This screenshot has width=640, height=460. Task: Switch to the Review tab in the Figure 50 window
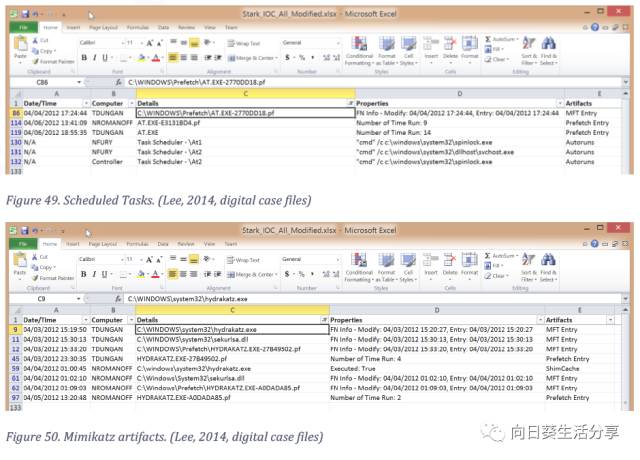point(186,244)
